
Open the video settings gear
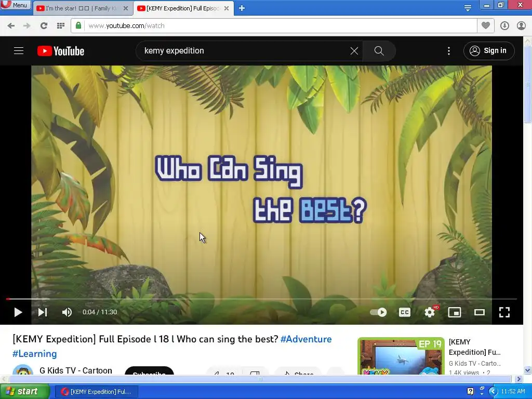[430, 312]
